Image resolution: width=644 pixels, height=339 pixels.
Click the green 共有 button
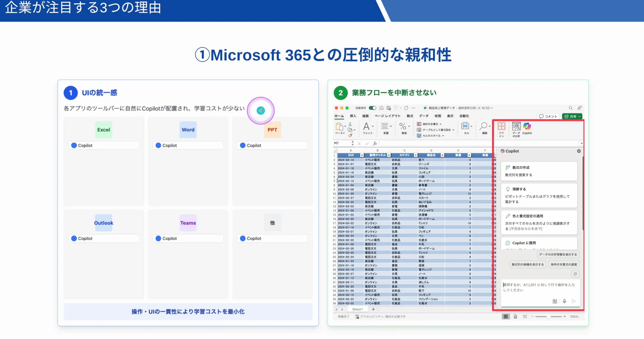click(572, 116)
